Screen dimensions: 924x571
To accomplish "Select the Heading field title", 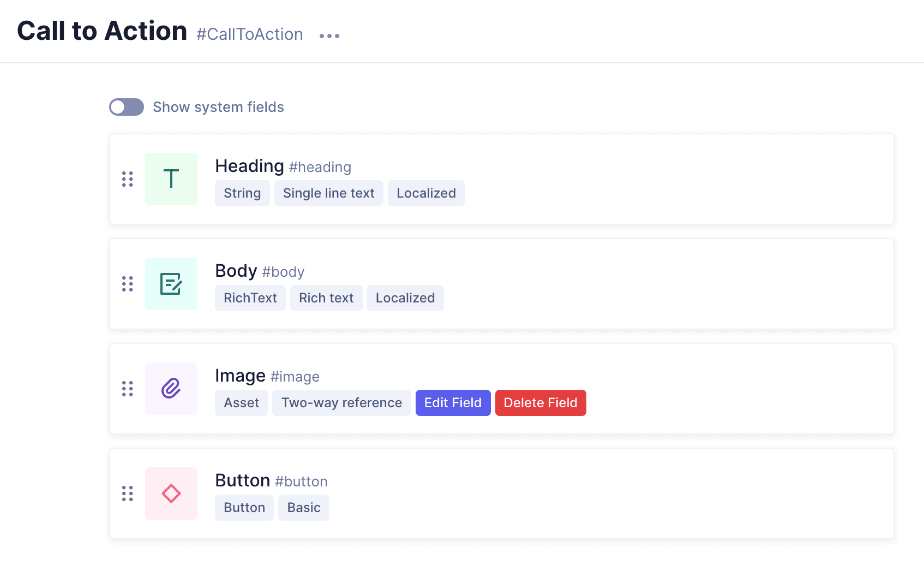I will (x=249, y=166).
